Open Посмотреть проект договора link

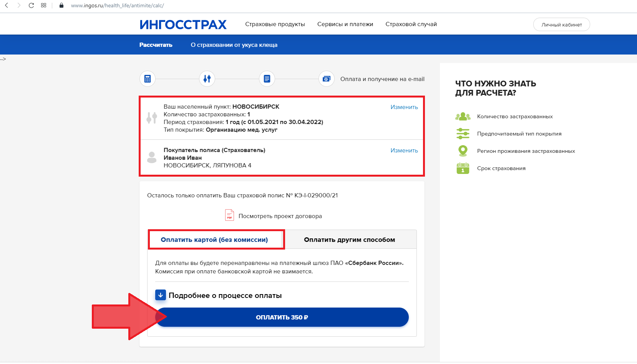(280, 216)
